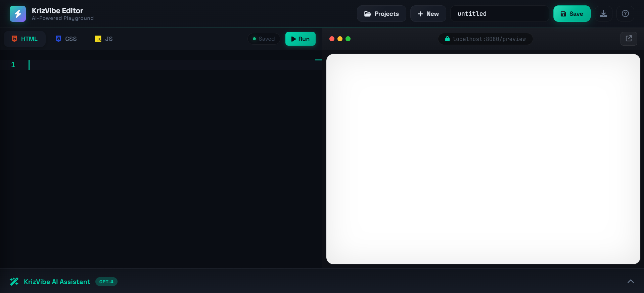Click the GPT-4 model badge
This screenshot has height=293, width=644.
pos(106,282)
